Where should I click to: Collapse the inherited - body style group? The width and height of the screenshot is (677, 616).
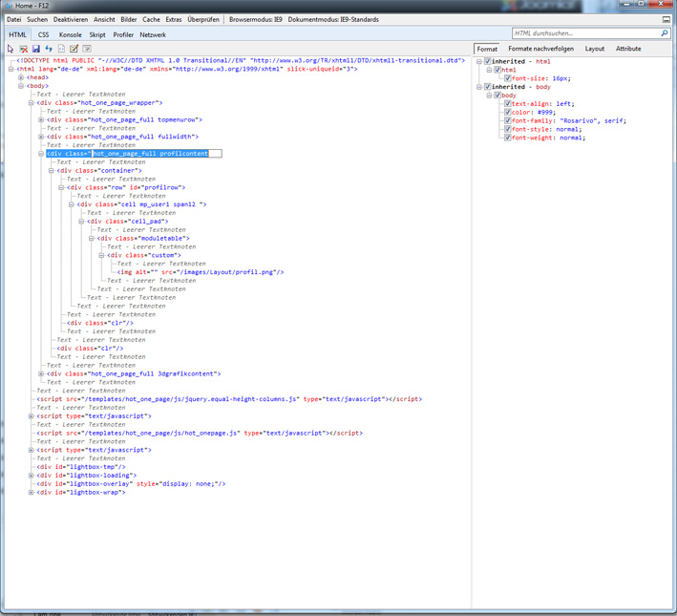478,87
